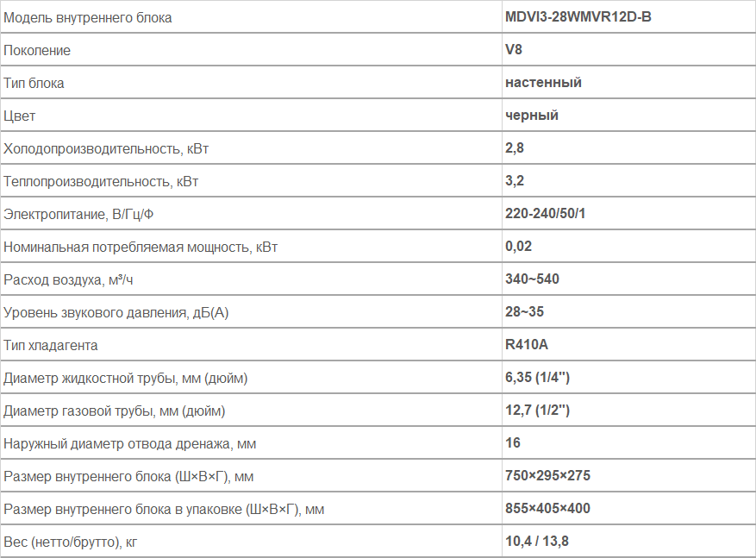Click the 855×405×400 packaged size value
Screen dimensions: 756x558
(547, 509)
